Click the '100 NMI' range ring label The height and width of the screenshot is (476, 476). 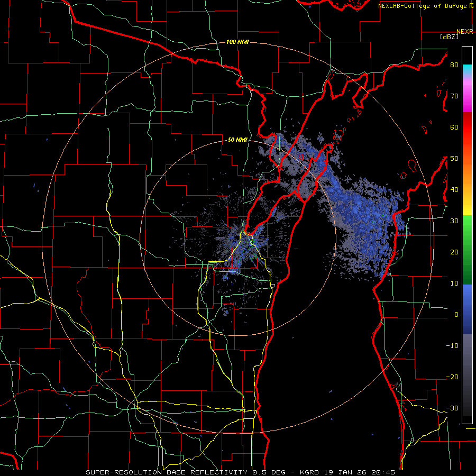pyautogui.click(x=237, y=42)
